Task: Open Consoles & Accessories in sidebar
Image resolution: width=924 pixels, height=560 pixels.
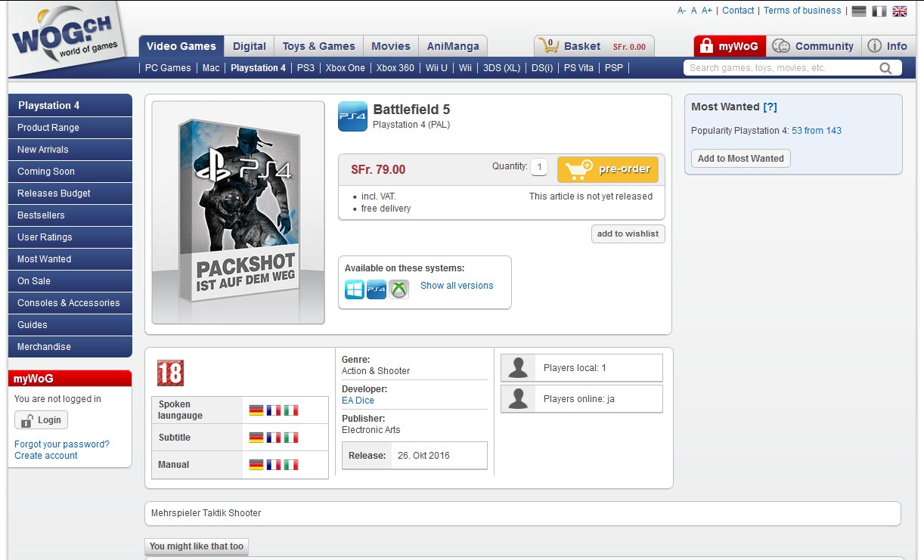Action: tap(70, 303)
